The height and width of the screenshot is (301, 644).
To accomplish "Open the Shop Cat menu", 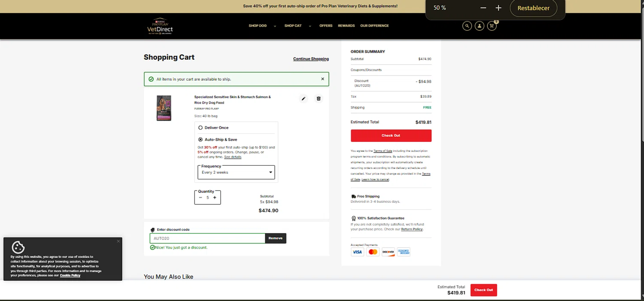I will click(x=293, y=26).
